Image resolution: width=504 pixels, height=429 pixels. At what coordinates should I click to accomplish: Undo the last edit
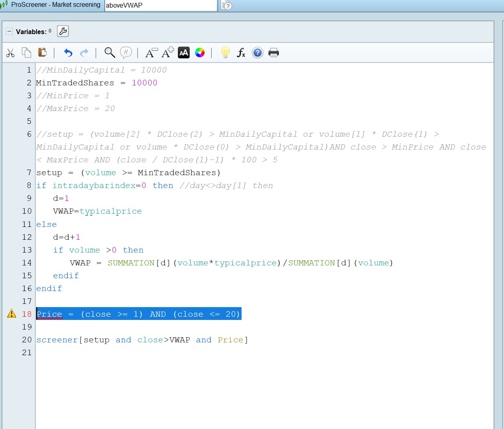tap(68, 53)
